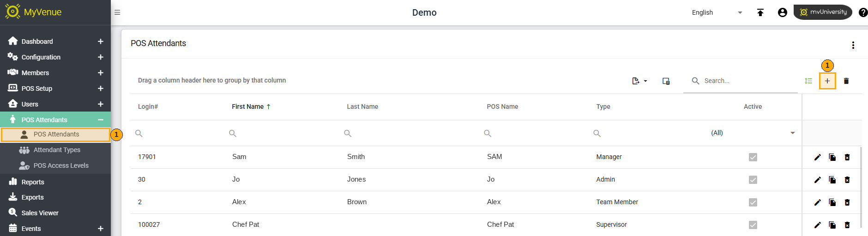Open the Reports menu item
This screenshot has height=236, width=868.
pos(55,182)
